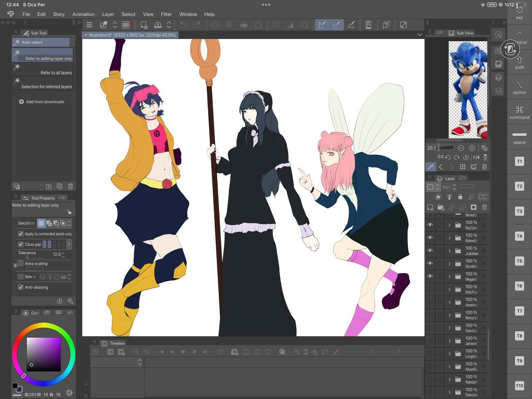Click New layer folder icon
The height and width of the screenshot is (399, 532).
pos(441,207)
